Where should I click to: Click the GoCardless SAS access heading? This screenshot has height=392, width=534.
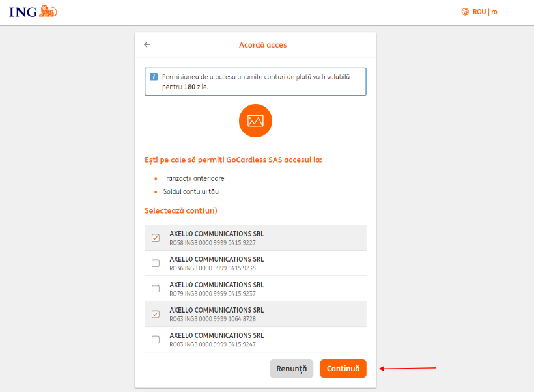[233, 160]
